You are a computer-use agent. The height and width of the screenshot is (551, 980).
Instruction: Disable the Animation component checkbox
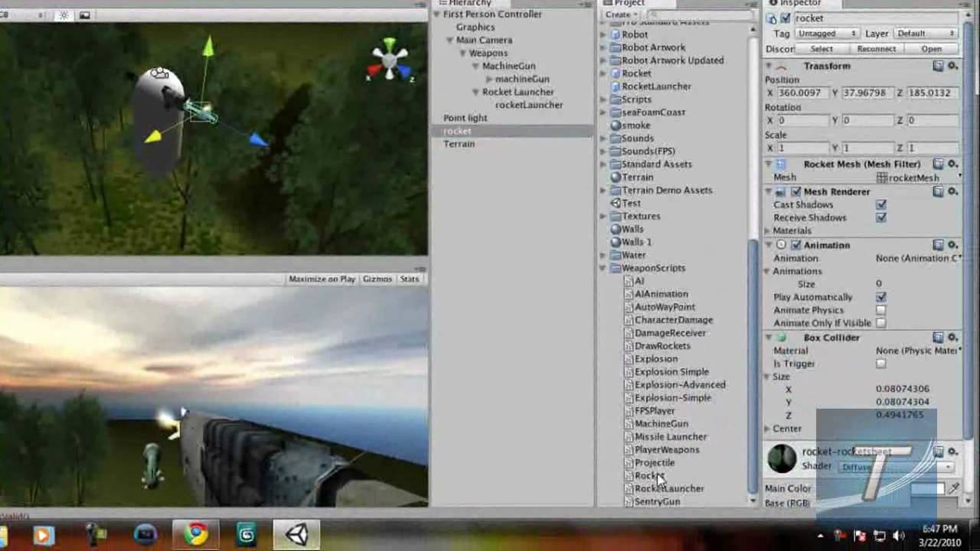coord(796,245)
